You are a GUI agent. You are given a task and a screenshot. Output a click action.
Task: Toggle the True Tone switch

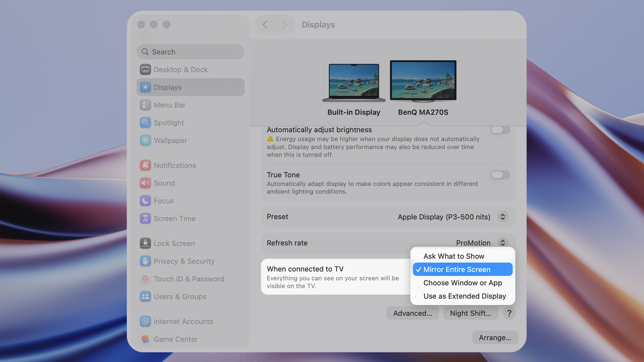pos(500,175)
